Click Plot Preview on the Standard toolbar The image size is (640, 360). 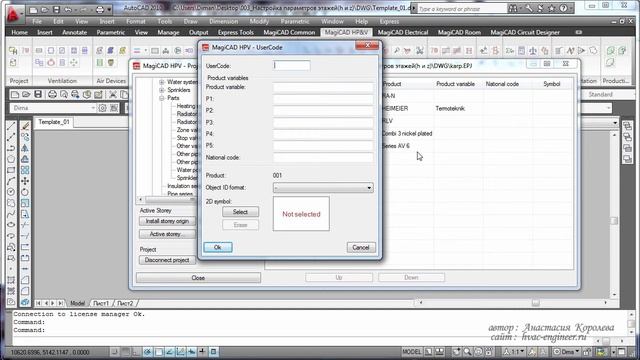64,95
